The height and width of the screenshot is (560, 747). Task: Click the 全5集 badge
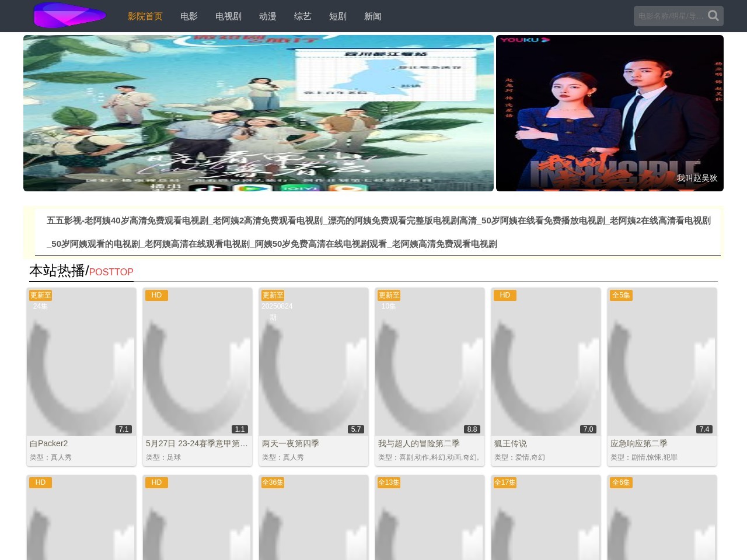click(621, 295)
